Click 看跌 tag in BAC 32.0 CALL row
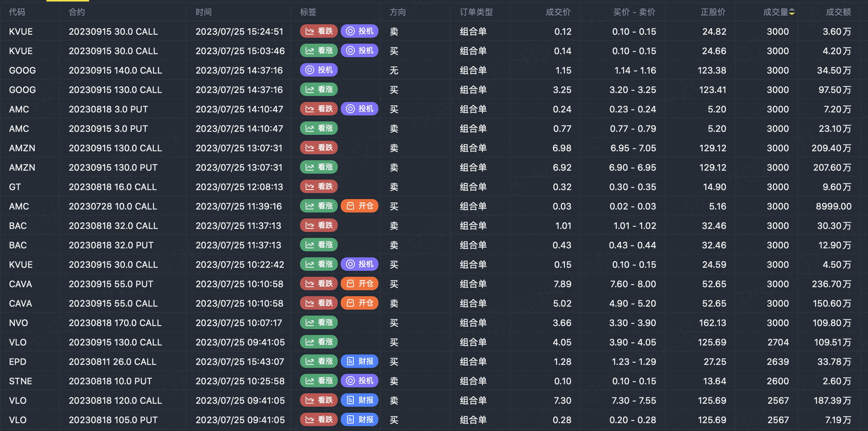The height and width of the screenshot is (431, 868). click(x=319, y=225)
